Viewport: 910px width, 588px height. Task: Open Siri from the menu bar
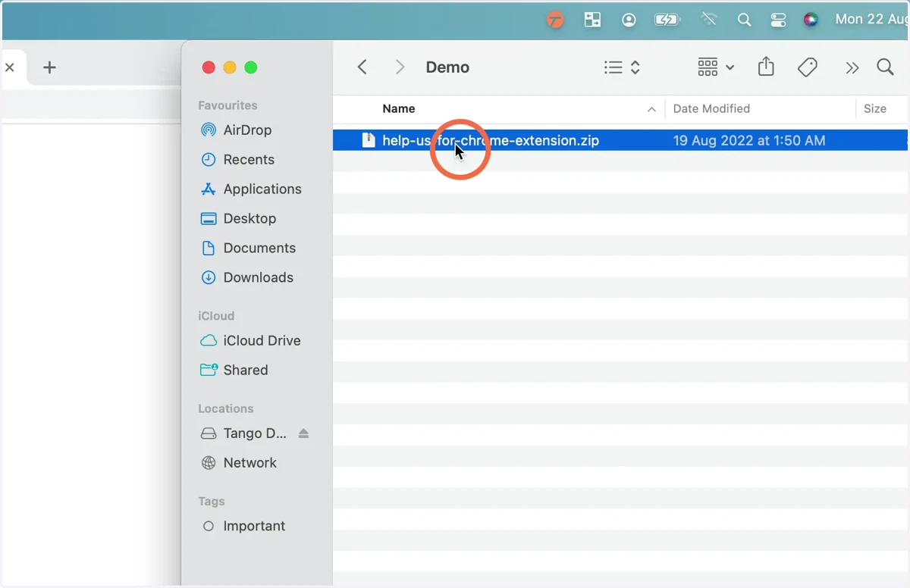(x=811, y=20)
